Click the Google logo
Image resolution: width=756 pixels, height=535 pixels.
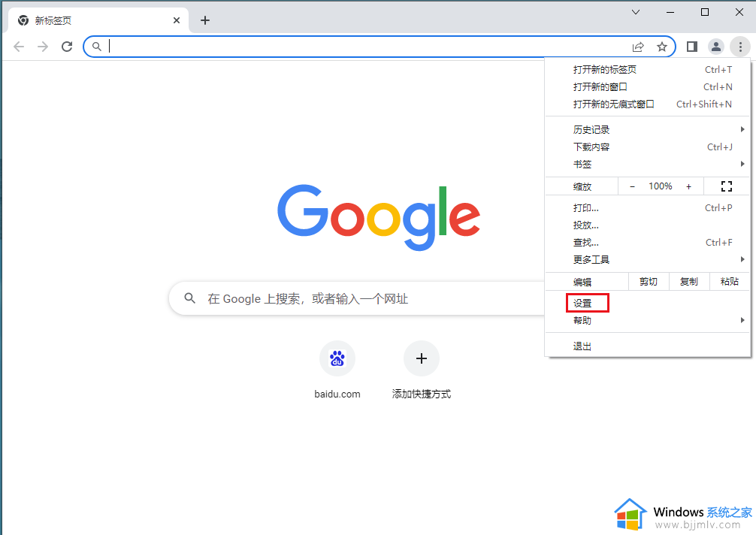(x=379, y=217)
